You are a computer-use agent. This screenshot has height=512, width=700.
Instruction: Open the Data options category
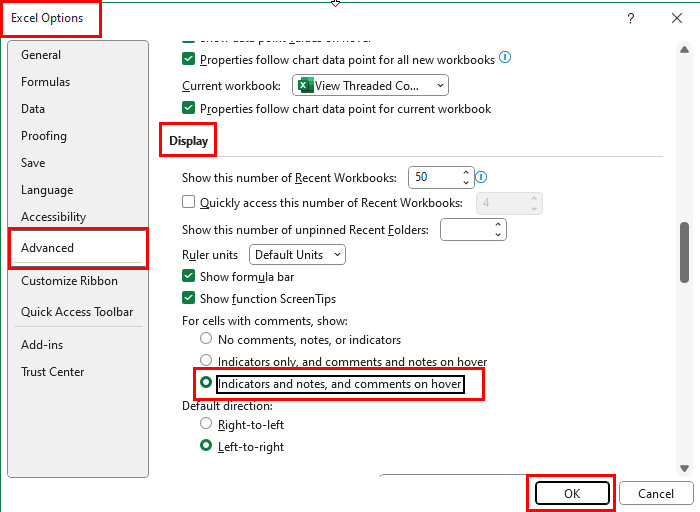coord(78,109)
